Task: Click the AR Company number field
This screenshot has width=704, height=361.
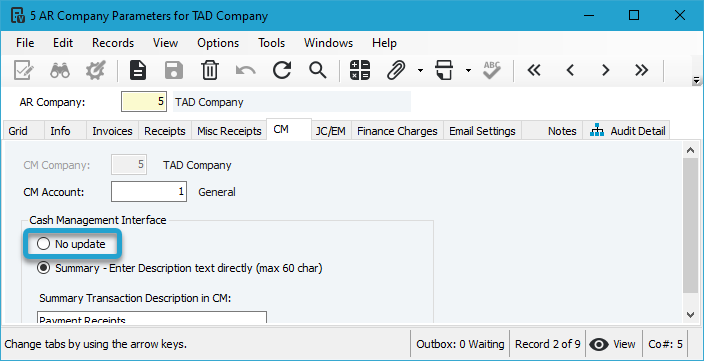Action: tap(144, 102)
